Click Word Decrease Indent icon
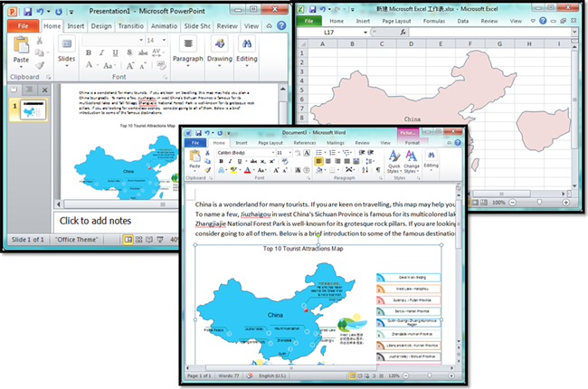 click(x=362, y=152)
